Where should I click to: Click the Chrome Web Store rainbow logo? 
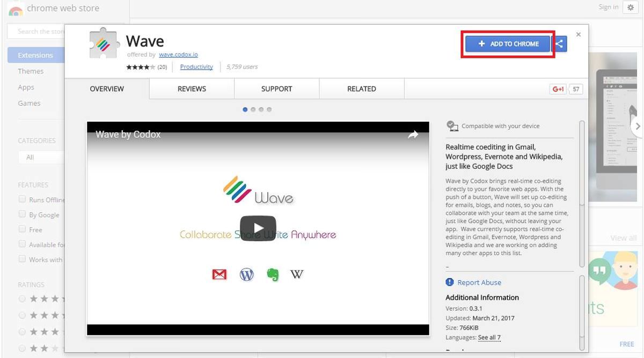pyautogui.click(x=16, y=9)
